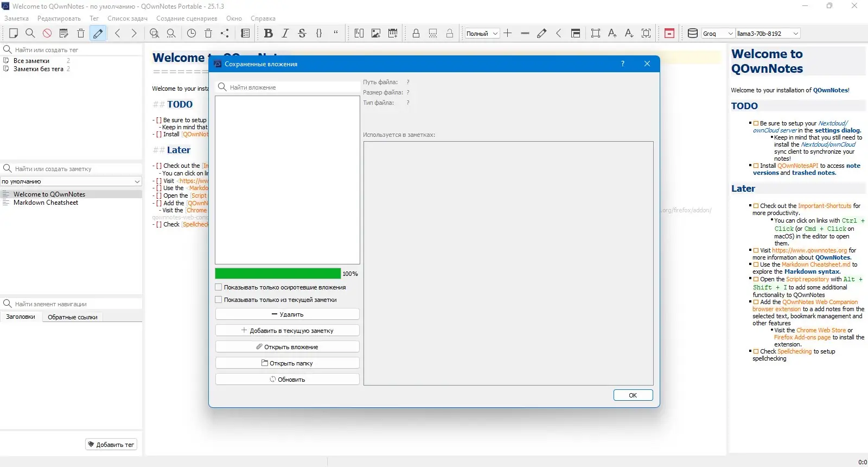This screenshot has height=467, width=868.
Task: Click the 'Открыть папку' button
Action: [288, 363]
